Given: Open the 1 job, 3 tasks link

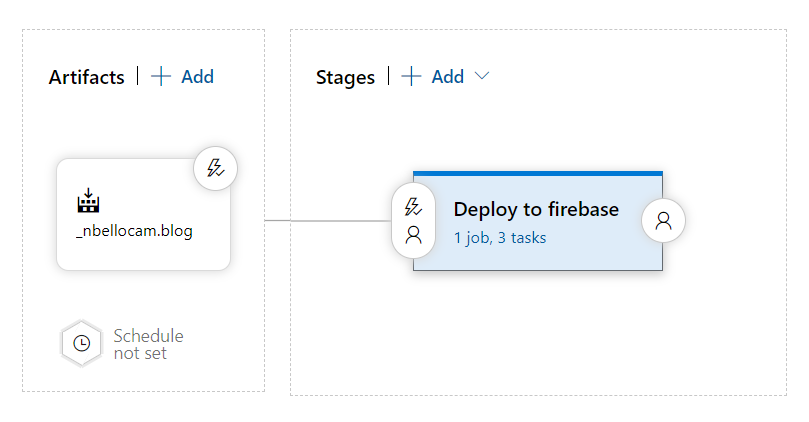Looking at the screenshot, I should tap(499, 238).
